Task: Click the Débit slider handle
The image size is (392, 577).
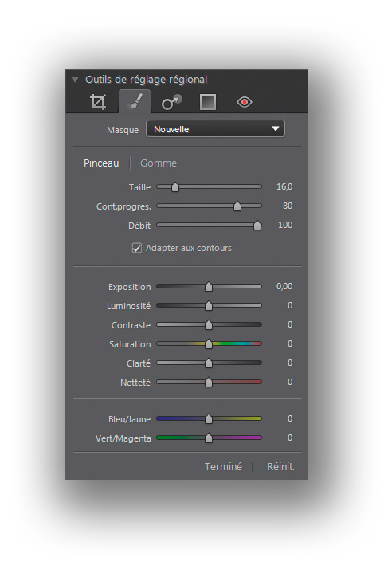Action: (257, 226)
